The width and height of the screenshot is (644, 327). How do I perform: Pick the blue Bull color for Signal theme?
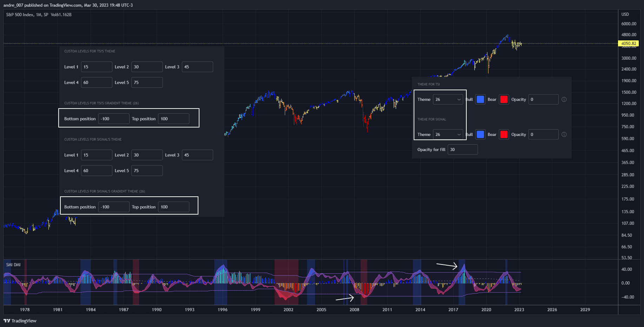coord(480,135)
